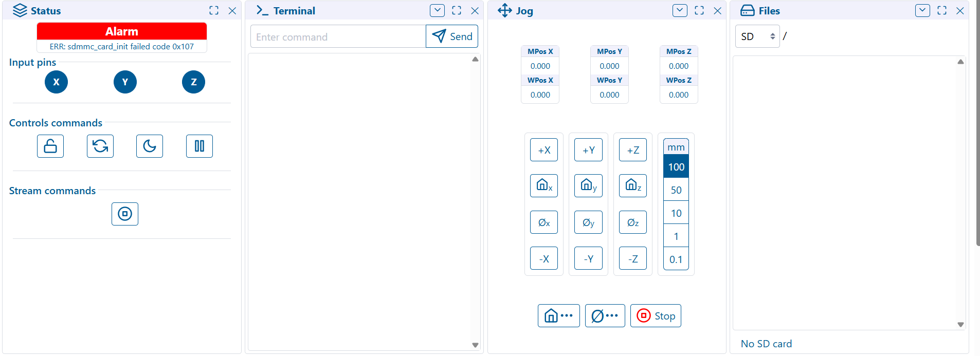Select 100 mm jog distance
Image resolution: width=980 pixels, height=356 pixels.
coord(676,167)
